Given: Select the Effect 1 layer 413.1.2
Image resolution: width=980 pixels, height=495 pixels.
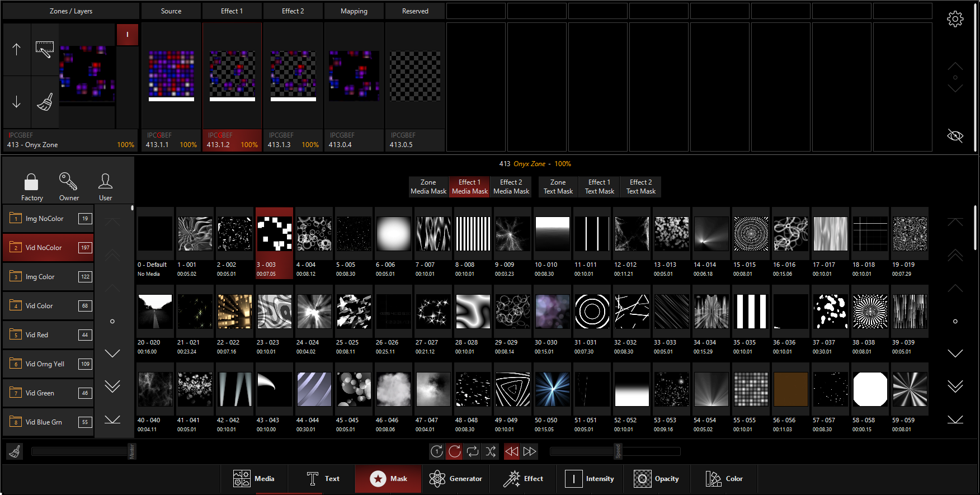Looking at the screenshot, I should point(232,87).
